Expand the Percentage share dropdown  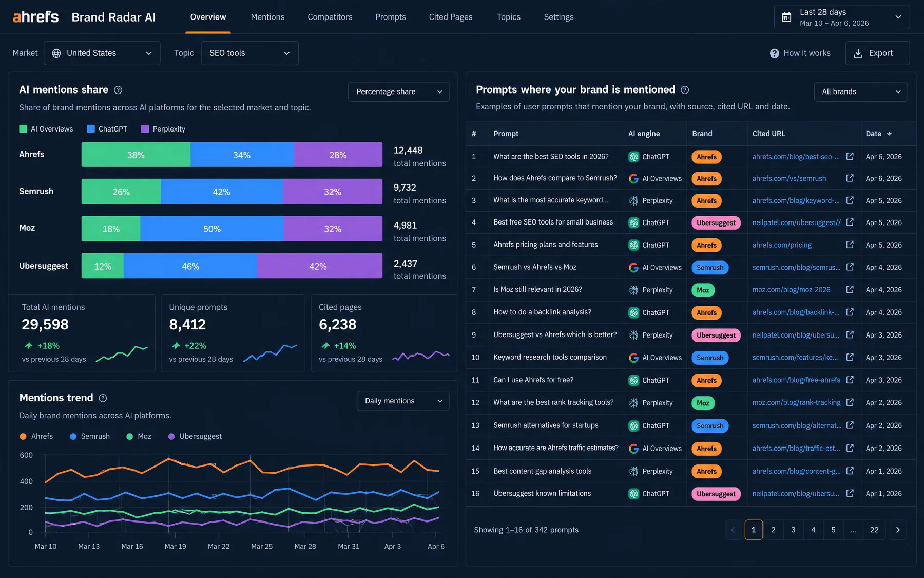pos(399,91)
